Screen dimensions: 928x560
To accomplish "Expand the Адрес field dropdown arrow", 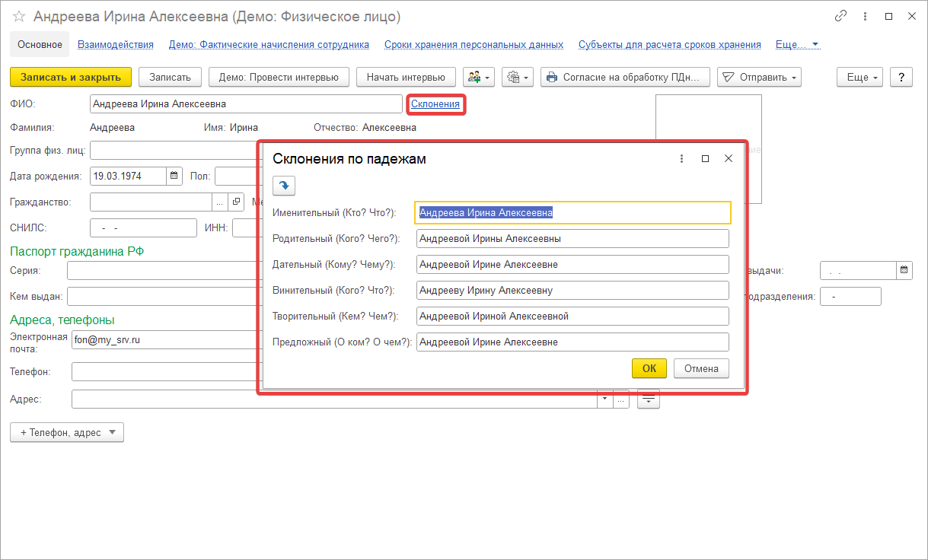I will click(605, 399).
